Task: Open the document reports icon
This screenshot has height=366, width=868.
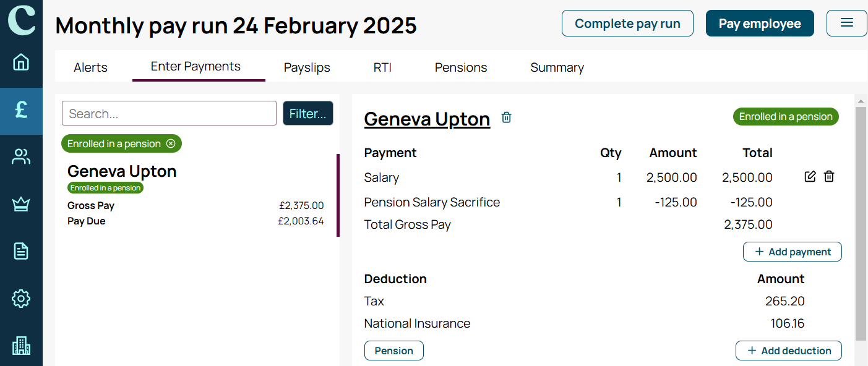Action: click(21, 251)
